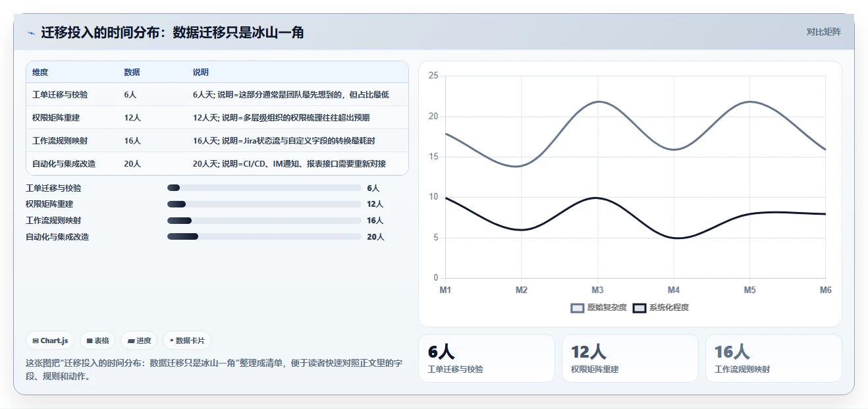Screen dimensions: 868x409
Task: Click the 对比矩阵 label
Action: (x=823, y=32)
